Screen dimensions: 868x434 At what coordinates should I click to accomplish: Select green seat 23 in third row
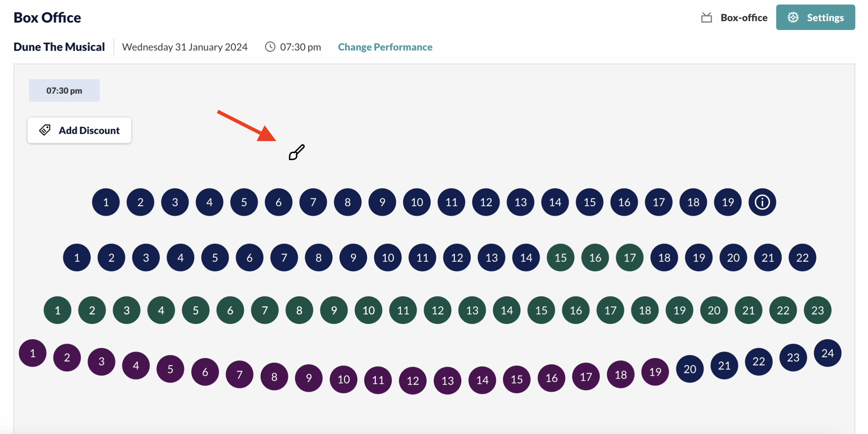coord(817,310)
